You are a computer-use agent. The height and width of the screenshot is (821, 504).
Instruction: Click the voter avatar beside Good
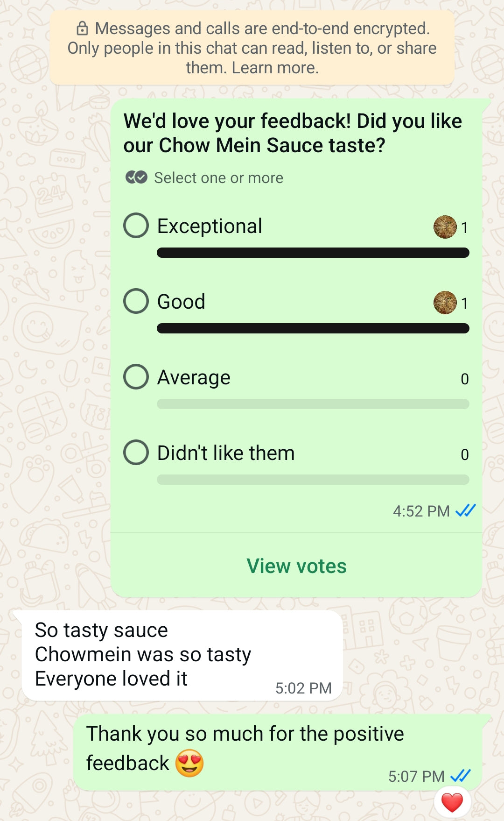(445, 303)
